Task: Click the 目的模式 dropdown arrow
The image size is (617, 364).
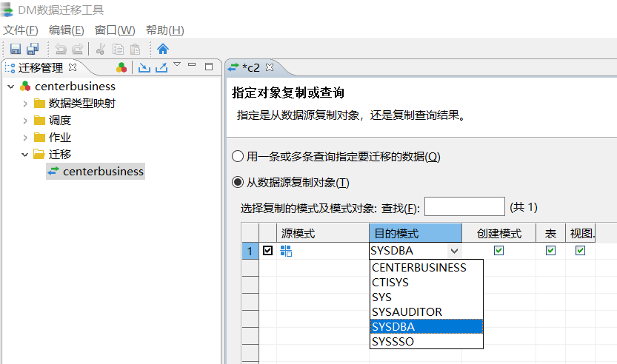Action: 454,251
